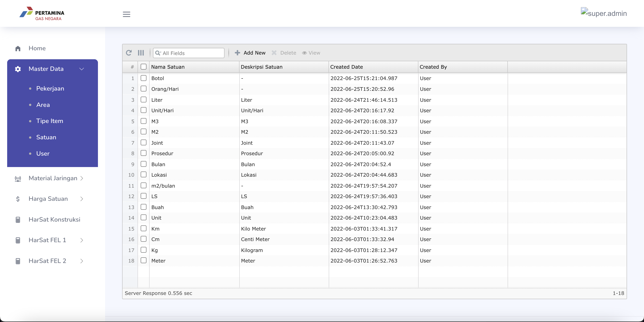The width and height of the screenshot is (644, 322).
Task: Sort by Deskripsi Satuan column header
Action: (x=284, y=67)
